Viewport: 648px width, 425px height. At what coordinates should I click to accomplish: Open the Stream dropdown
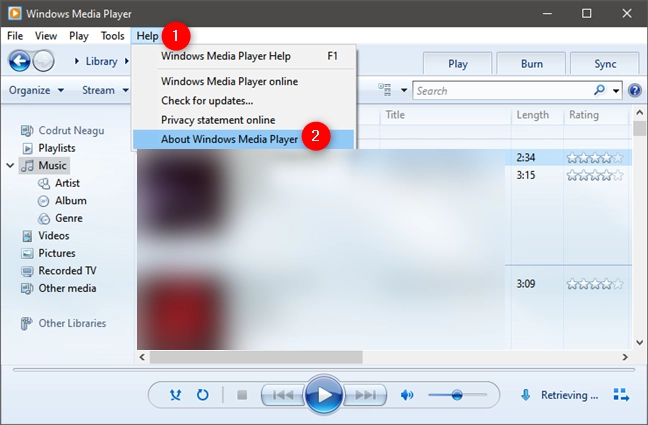click(x=105, y=90)
